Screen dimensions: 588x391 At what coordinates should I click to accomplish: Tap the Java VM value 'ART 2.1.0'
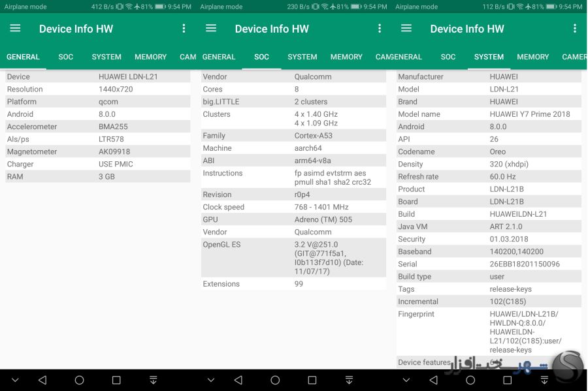coord(506,227)
